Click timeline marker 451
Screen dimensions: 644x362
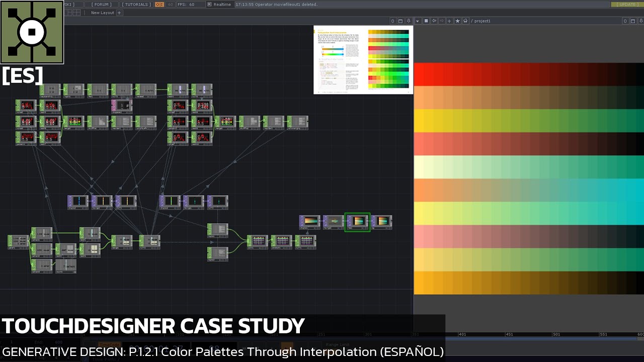509,334
